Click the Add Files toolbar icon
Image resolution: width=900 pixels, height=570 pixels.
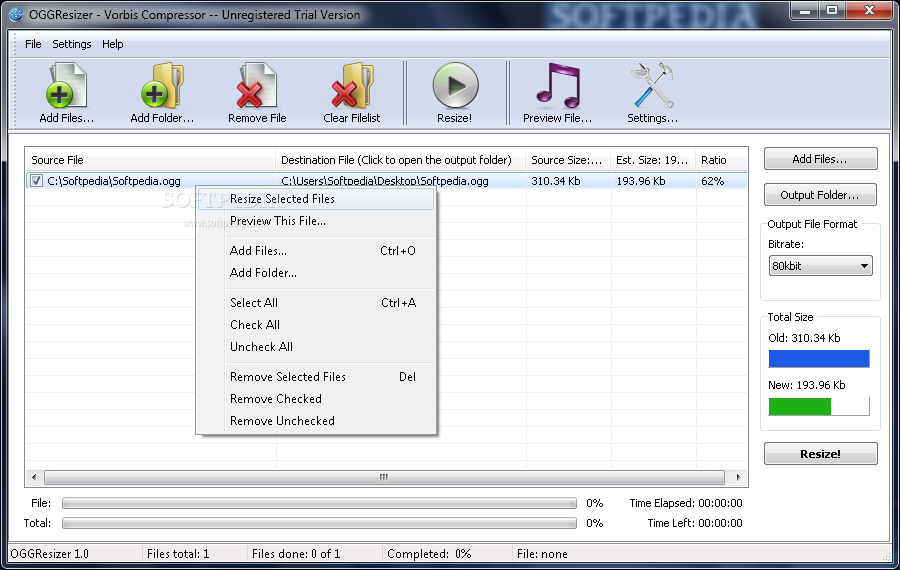point(66,86)
